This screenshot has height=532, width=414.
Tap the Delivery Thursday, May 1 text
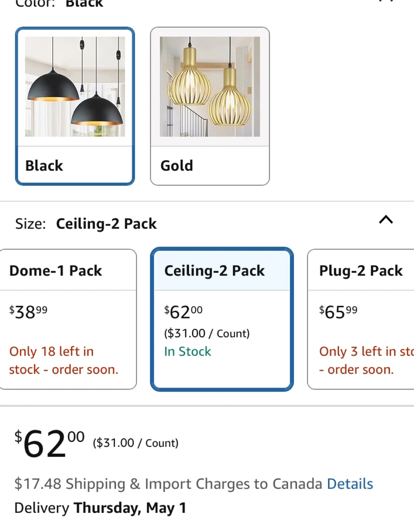tap(100, 508)
